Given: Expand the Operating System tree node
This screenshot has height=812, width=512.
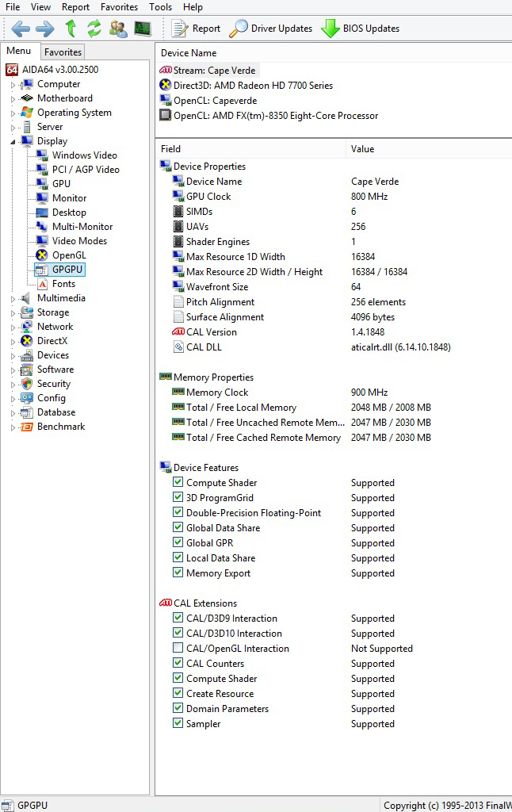Looking at the screenshot, I should (13, 113).
